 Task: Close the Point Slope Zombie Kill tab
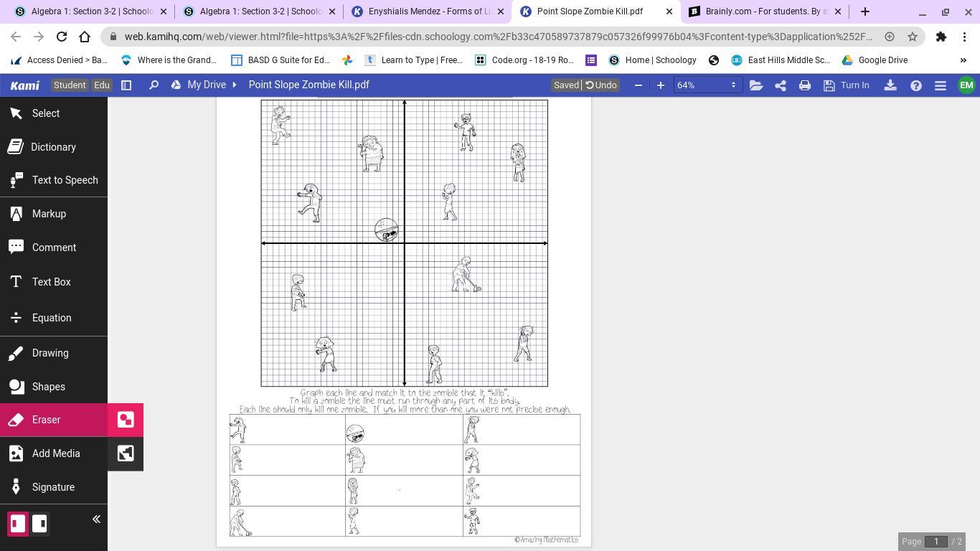[x=669, y=11]
